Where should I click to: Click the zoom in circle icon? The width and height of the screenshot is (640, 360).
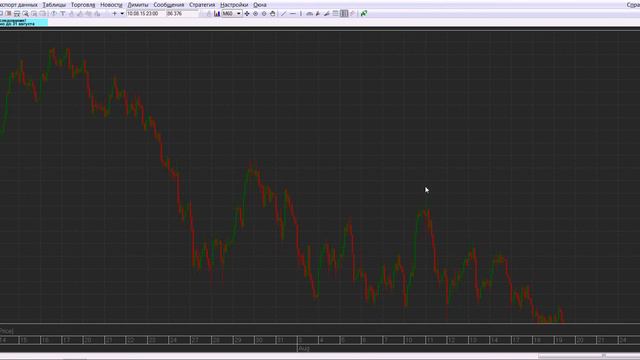pyautogui.click(x=256, y=13)
